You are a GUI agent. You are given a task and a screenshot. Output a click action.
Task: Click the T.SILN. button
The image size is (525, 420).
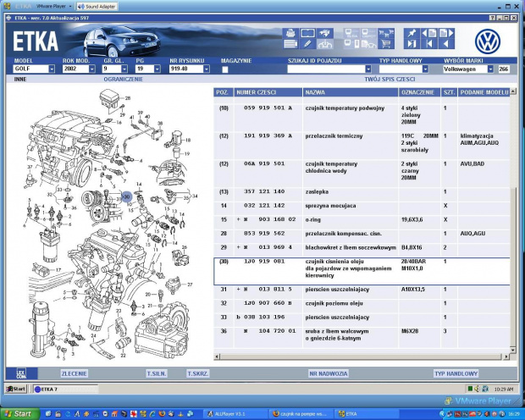pos(157,373)
